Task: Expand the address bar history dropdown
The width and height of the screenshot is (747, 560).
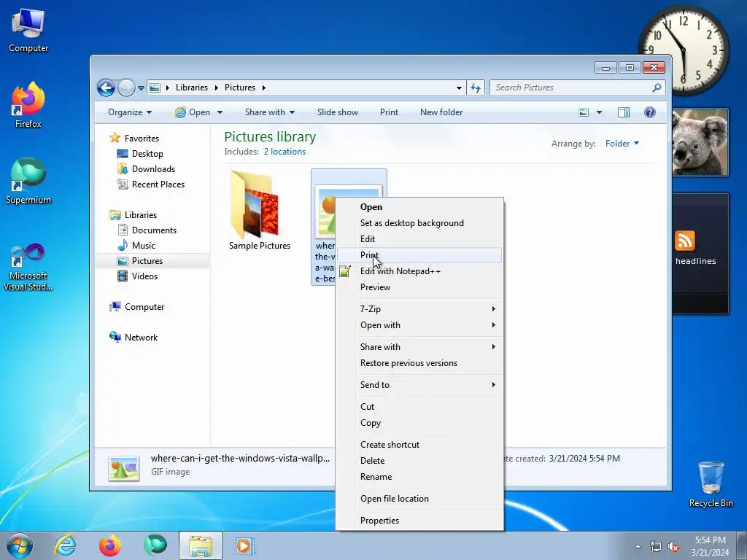Action: [x=459, y=87]
